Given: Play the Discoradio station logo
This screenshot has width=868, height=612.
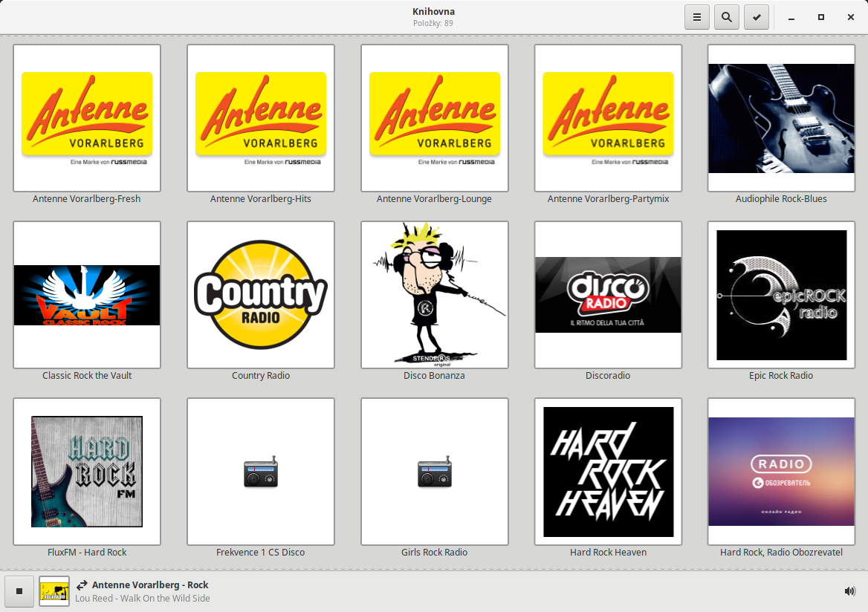Looking at the screenshot, I should tap(608, 295).
